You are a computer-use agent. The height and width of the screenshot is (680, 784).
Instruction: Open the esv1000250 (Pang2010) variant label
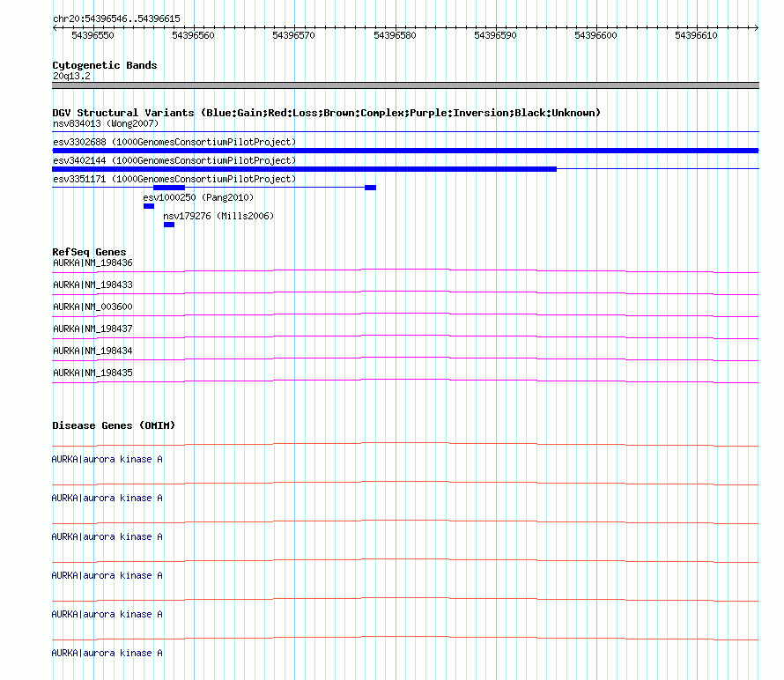[x=198, y=197]
